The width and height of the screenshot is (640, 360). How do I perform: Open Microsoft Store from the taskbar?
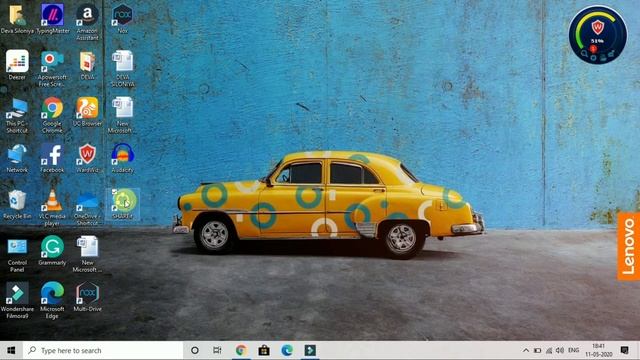click(264, 350)
